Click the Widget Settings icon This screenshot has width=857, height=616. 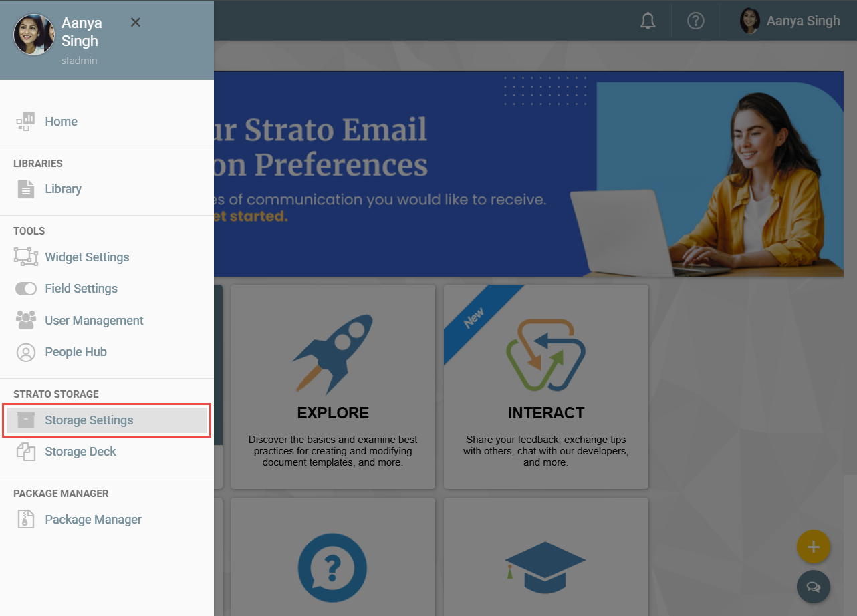25,257
